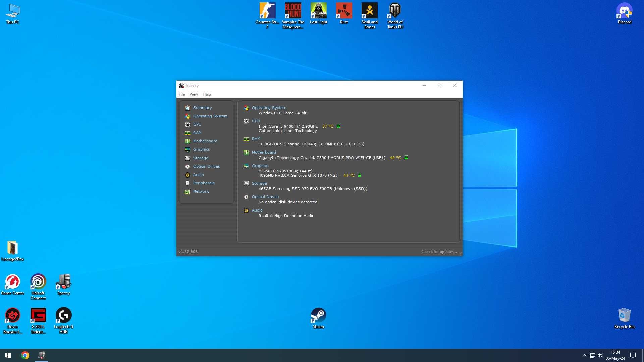Select Peripherals in the Speccy sidebar
This screenshot has width=644, height=362.
coord(204,183)
